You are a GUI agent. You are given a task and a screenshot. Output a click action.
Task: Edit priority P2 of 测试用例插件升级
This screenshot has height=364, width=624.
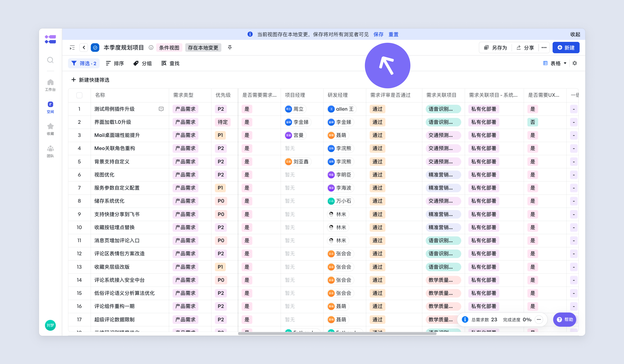coord(221,109)
